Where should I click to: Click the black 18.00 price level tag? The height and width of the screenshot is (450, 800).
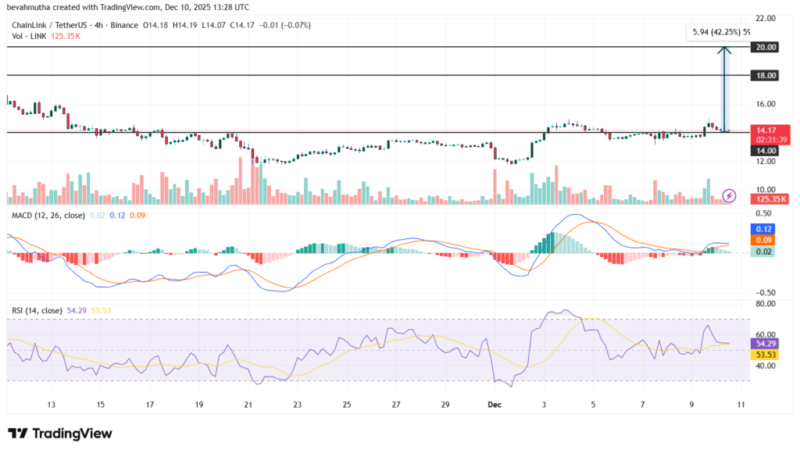point(767,75)
